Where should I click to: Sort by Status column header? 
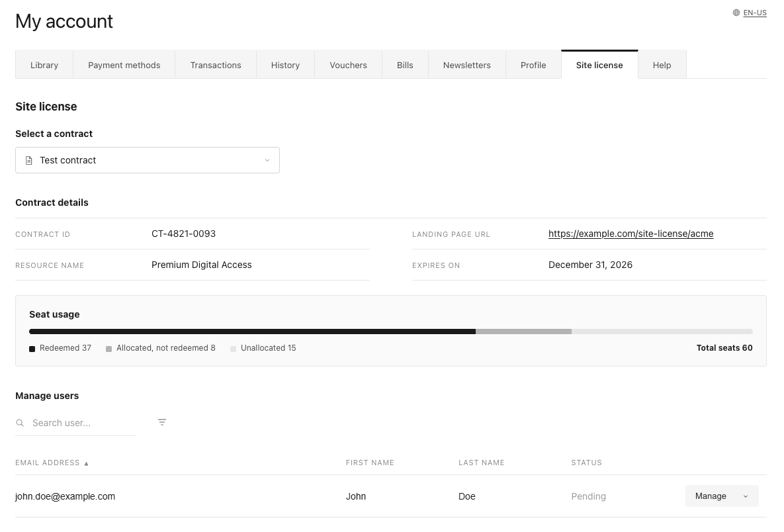[x=586, y=463]
